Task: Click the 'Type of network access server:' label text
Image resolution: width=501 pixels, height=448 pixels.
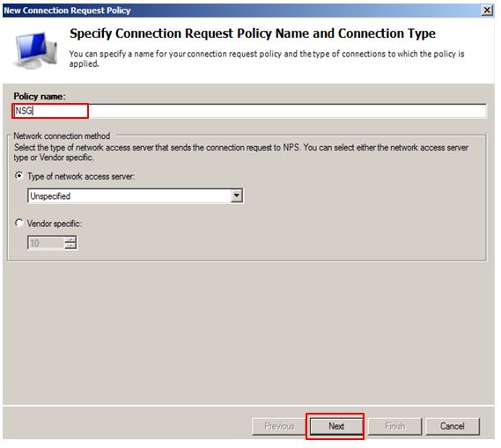Action: [81, 176]
